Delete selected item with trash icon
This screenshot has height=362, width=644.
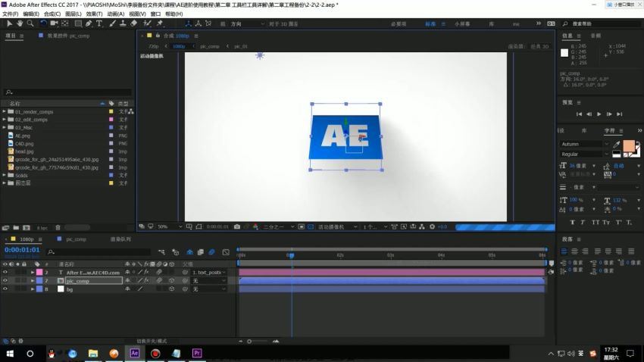pyautogui.click(x=58, y=227)
